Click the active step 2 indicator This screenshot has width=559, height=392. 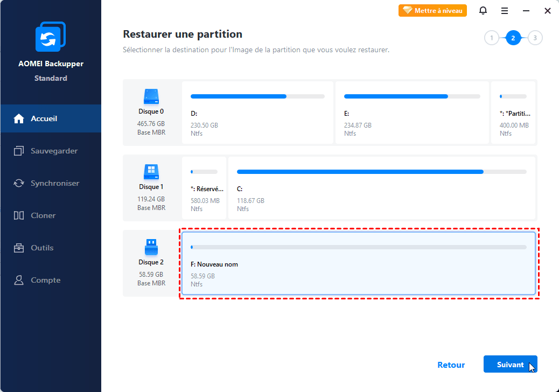tap(513, 38)
